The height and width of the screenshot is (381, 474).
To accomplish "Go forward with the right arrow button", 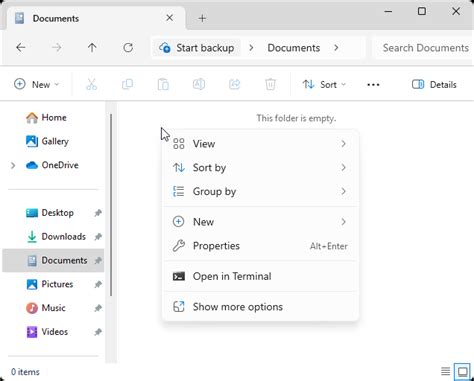I will 56,48.
